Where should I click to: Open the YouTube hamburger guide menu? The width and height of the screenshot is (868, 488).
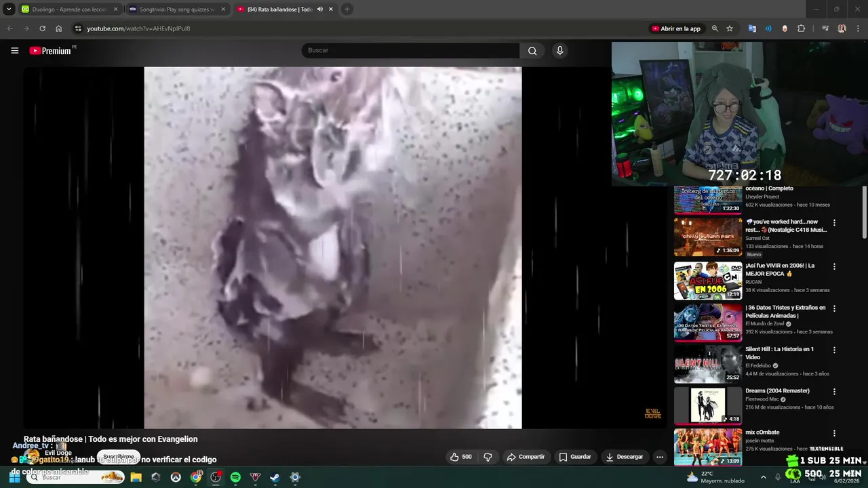coord(14,50)
